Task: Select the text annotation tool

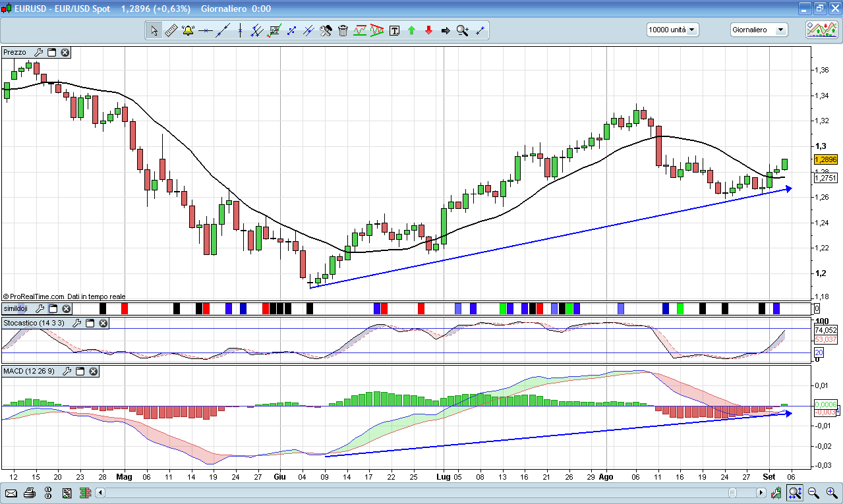Action: pyautogui.click(x=394, y=30)
